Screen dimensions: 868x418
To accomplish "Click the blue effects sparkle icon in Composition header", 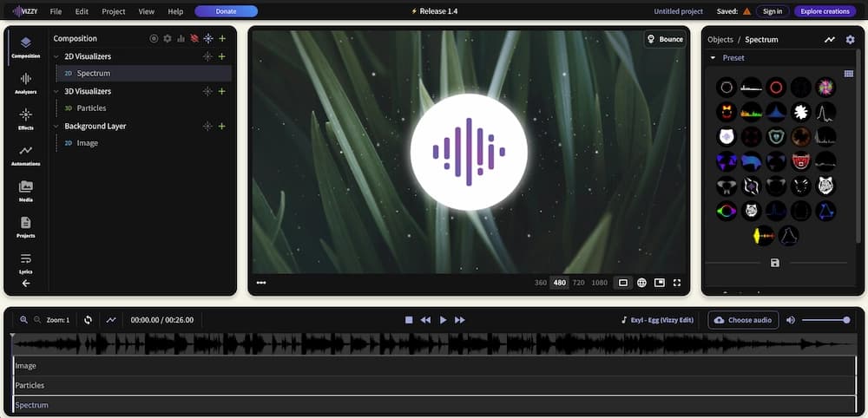I will click(208, 39).
